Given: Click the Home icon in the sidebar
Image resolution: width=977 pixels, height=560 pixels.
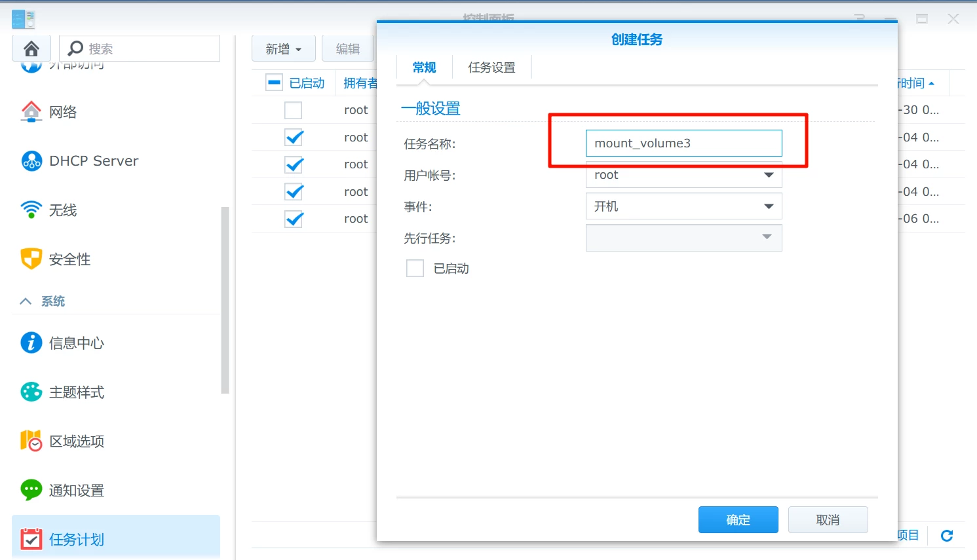Looking at the screenshot, I should point(31,49).
